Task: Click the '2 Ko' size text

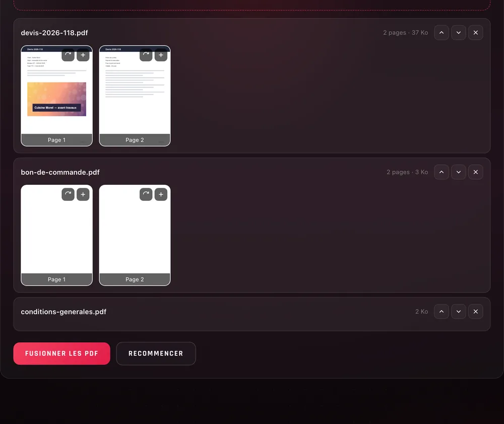Action: (421, 312)
